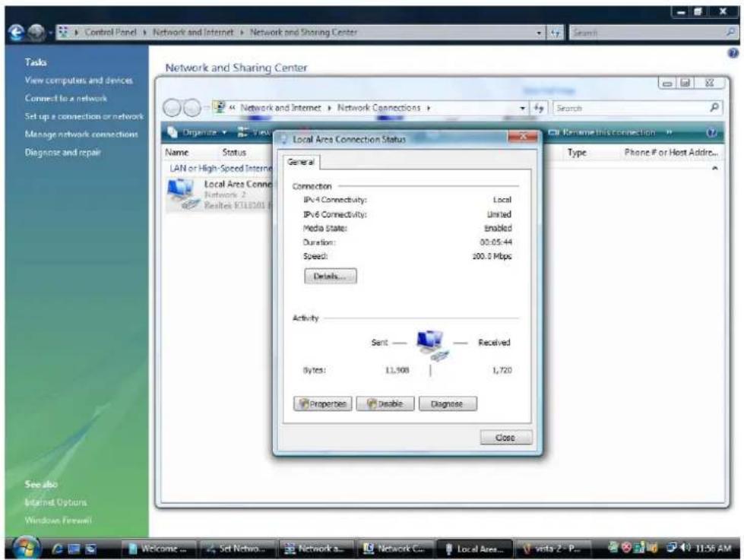This screenshot has height=560, width=744.
Task: Click the first green system tray icon
Action: pos(613,548)
